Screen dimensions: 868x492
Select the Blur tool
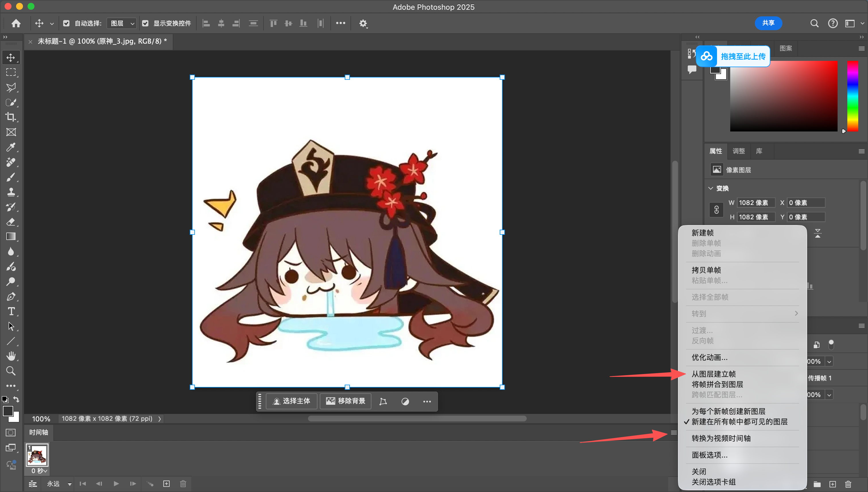[11, 252]
